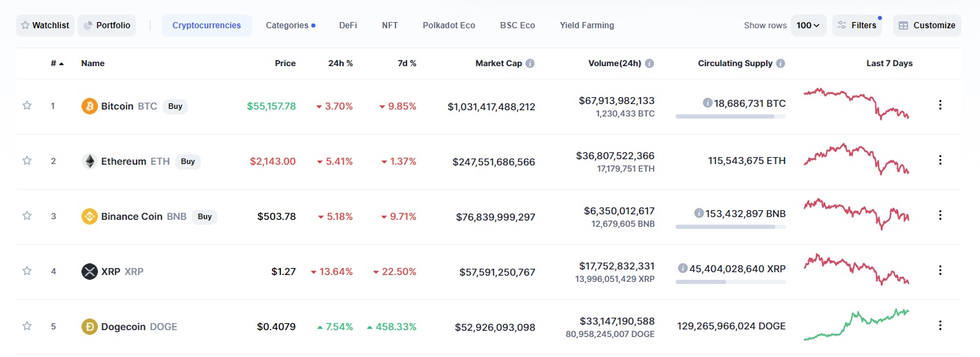Image resolution: width=980 pixels, height=357 pixels.
Task: Switch to the NFT tab
Action: 390,25
